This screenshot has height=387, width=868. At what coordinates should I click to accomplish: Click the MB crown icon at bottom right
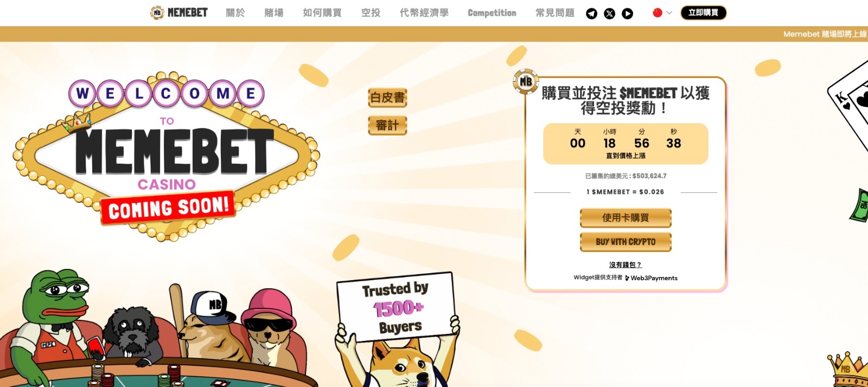point(847,369)
